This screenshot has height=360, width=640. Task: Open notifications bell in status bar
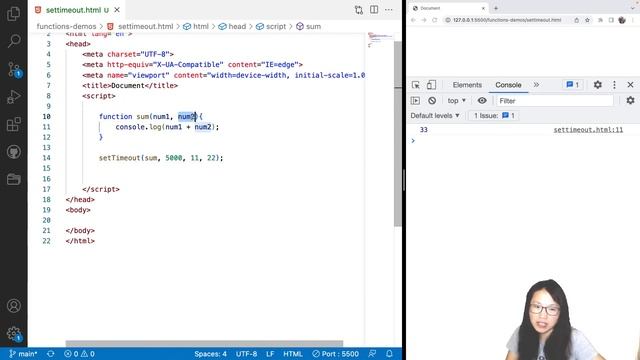point(389,353)
